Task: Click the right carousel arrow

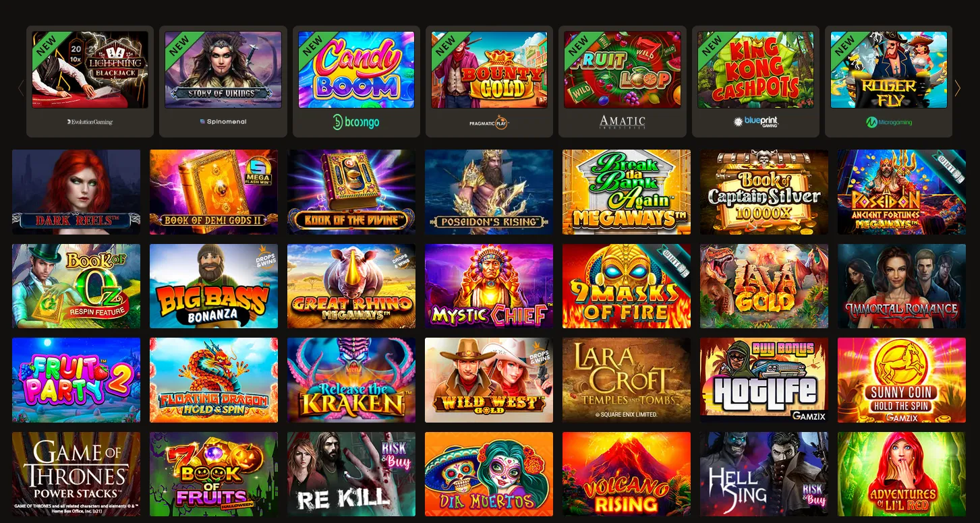Action: pos(957,88)
